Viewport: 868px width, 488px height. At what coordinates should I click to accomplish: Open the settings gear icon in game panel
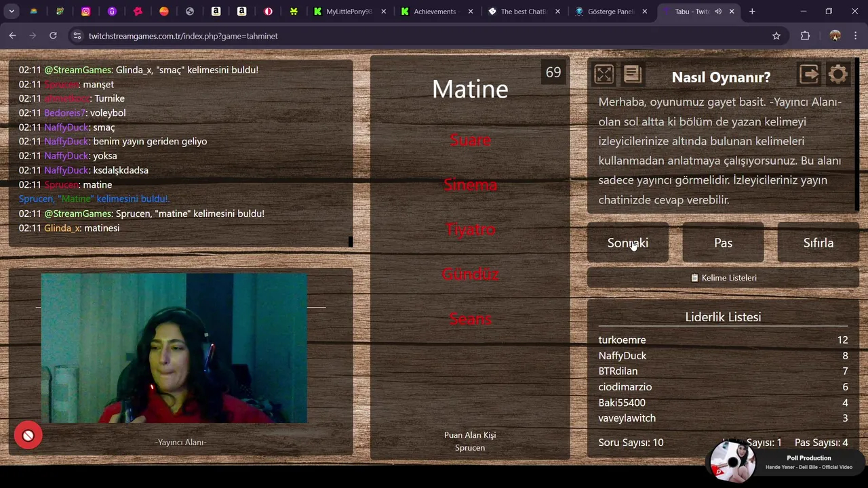click(838, 74)
